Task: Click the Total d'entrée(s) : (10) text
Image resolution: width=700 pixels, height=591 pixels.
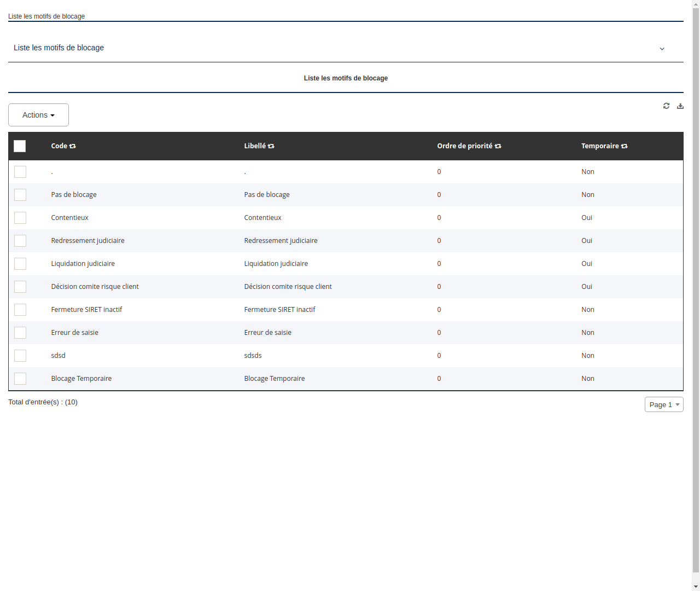Action: click(43, 402)
